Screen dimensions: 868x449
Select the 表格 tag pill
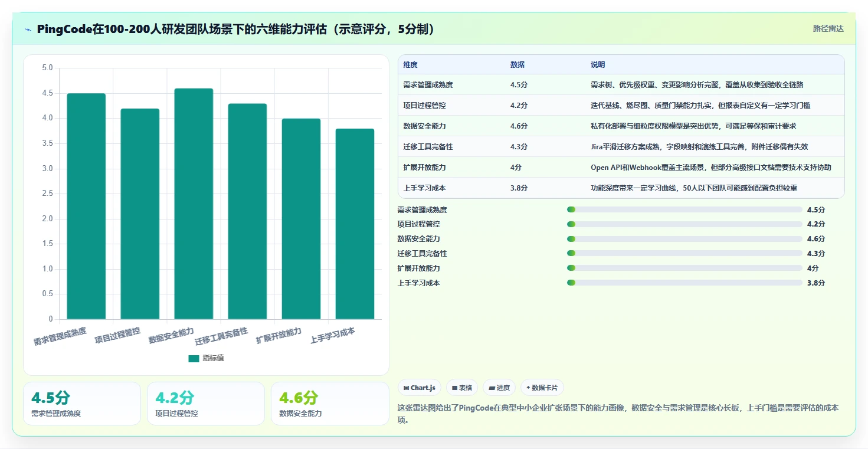pos(462,388)
